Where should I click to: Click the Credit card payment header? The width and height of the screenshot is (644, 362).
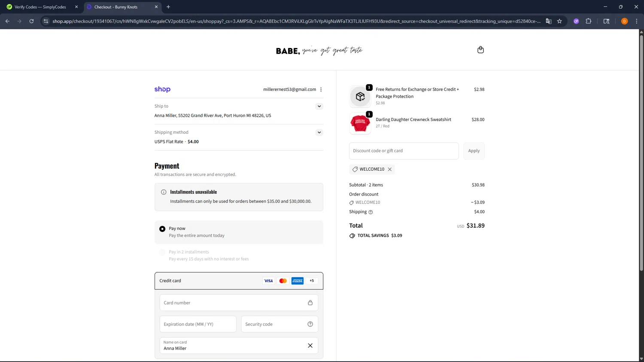click(239, 281)
